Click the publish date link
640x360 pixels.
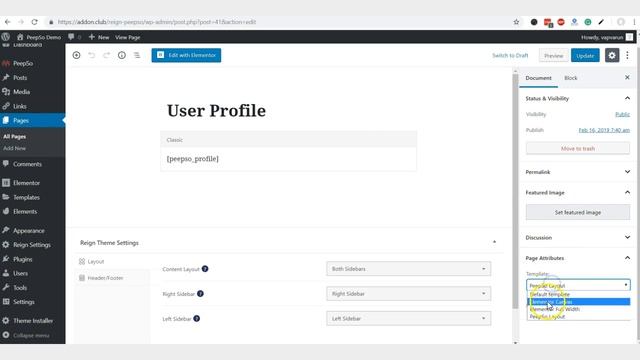pyautogui.click(x=604, y=130)
